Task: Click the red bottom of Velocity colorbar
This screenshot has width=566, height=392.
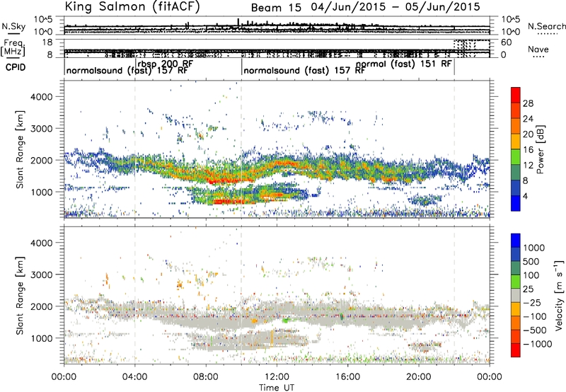Action: pos(516,350)
